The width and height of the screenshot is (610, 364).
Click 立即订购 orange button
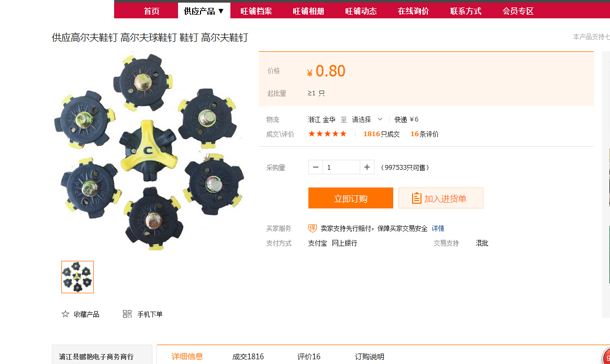[x=350, y=198]
